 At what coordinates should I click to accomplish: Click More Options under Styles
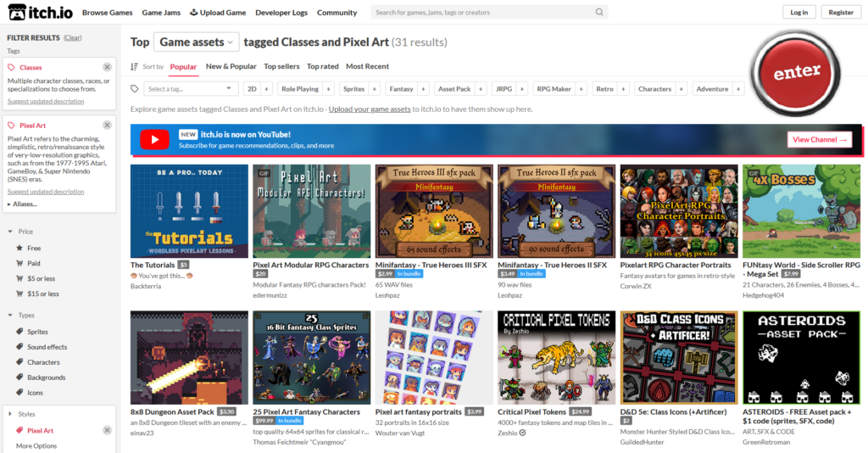(x=36, y=446)
